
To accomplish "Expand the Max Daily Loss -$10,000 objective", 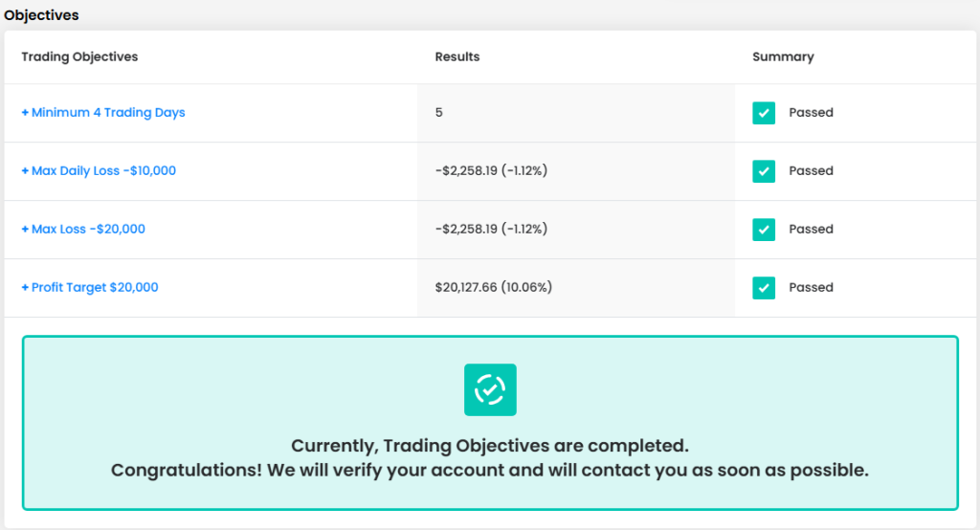I will coord(99,171).
